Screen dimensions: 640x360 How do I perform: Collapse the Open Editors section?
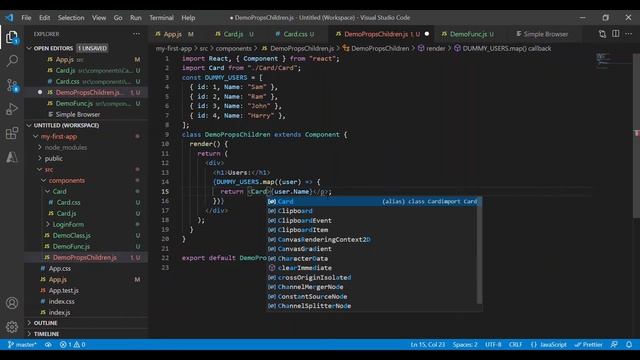29,48
